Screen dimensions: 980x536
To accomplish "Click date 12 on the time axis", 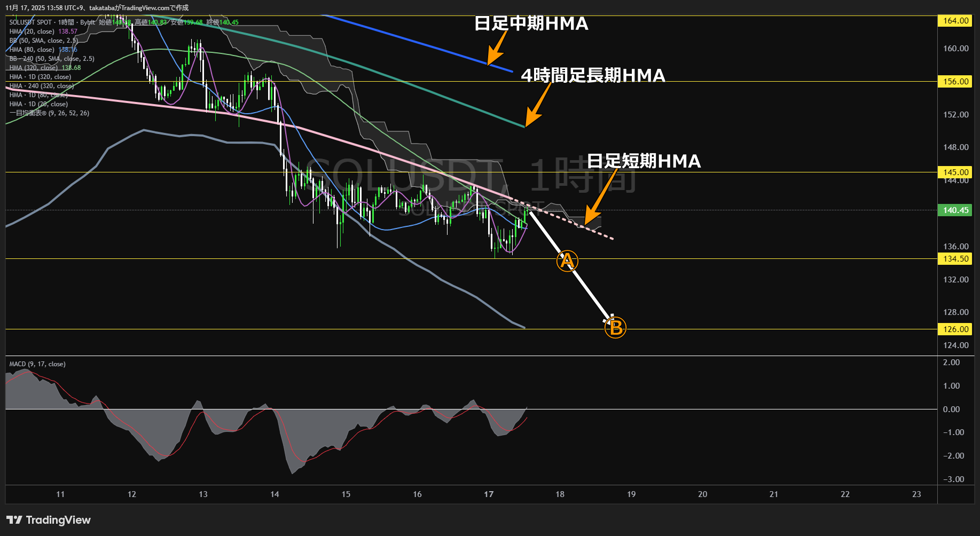I will pos(132,494).
